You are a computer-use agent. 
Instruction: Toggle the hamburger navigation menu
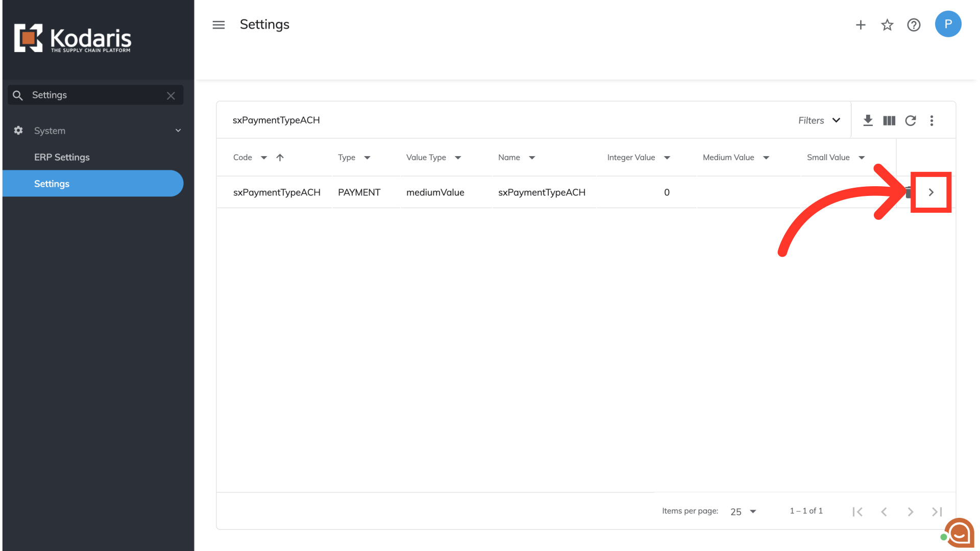point(218,24)
